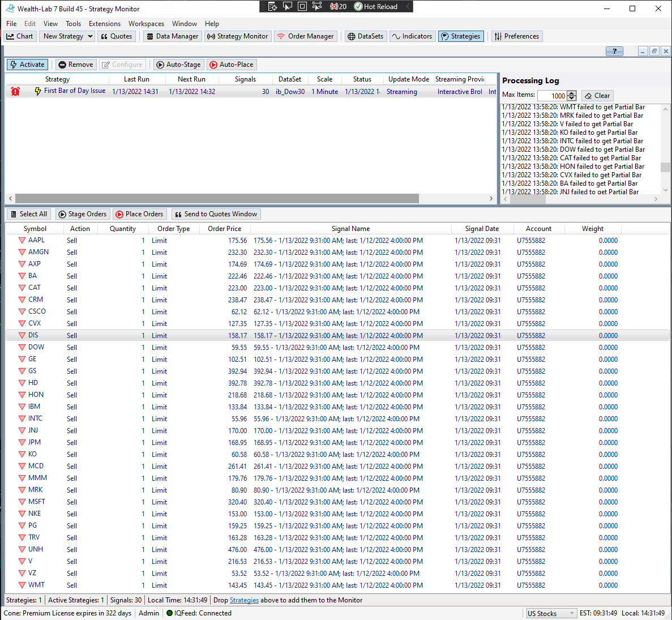Image resolution: width=672 pixels, height=620 pixels.
Task: Click the strategy list horizontal scrollbar thumb
Action: [217, 199]
